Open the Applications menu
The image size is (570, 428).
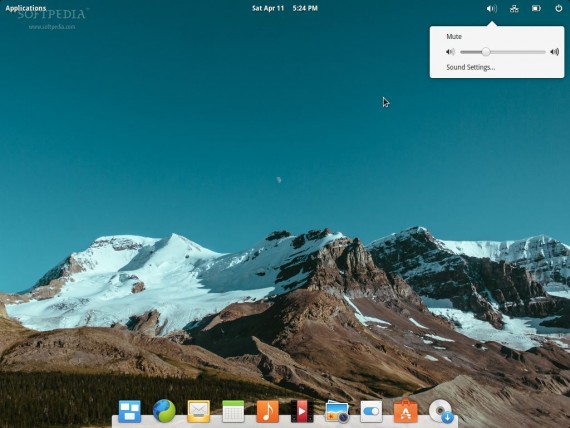[x=26, y=8]
